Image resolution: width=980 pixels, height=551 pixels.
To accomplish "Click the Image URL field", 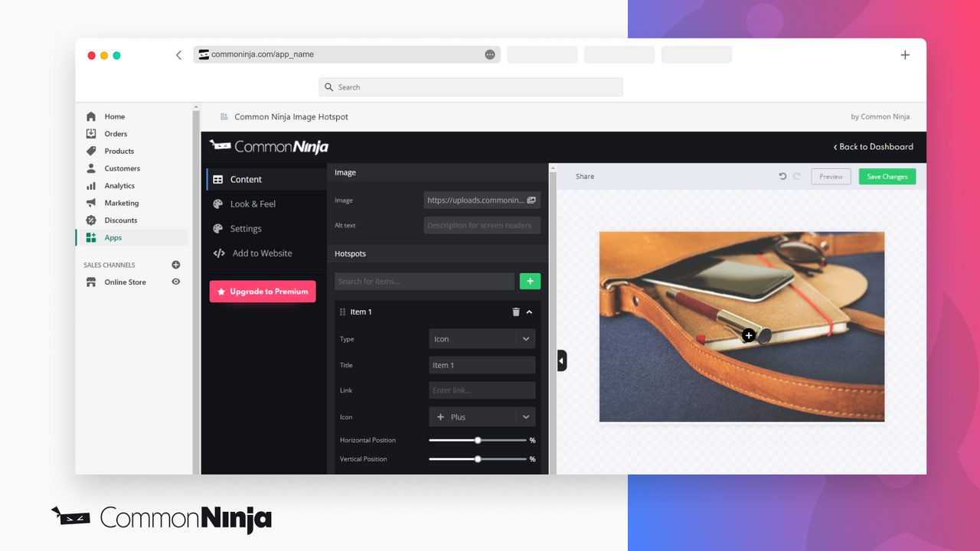I will pos(482,200).
